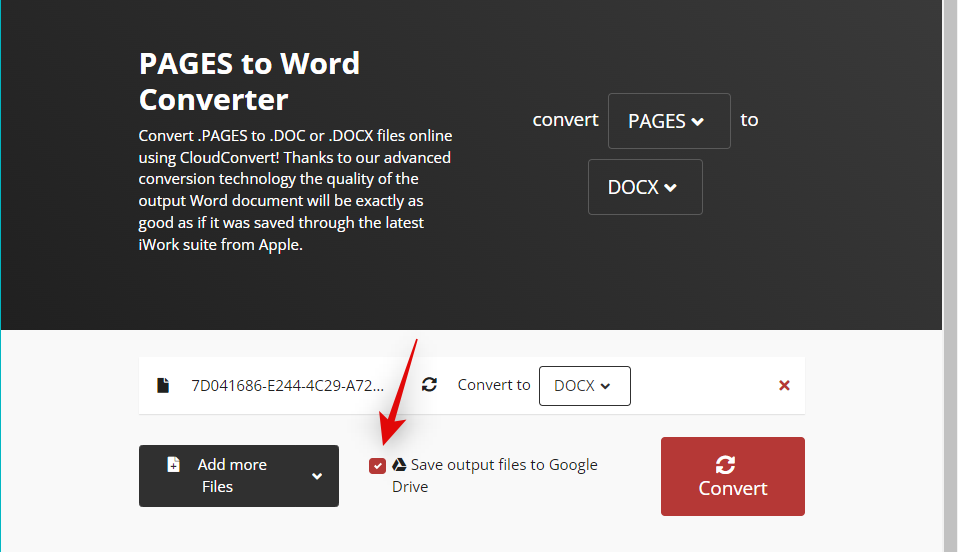
Task: Click the red Convert button
Action: pyautogui.click(x=733, y=476)
